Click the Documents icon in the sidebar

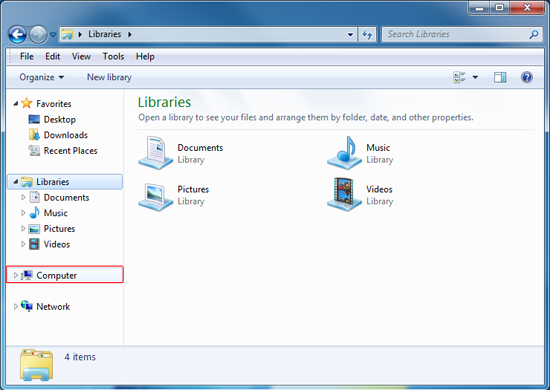point(34,197)
